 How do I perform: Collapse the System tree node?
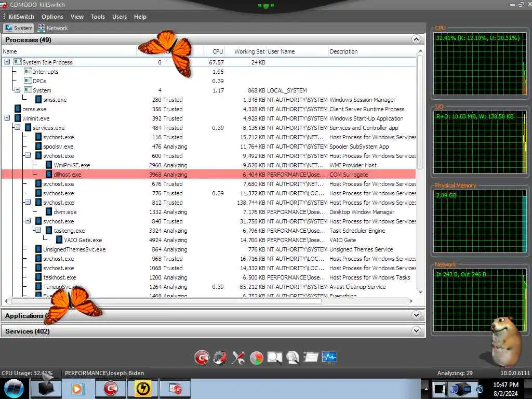click(18, 90)
